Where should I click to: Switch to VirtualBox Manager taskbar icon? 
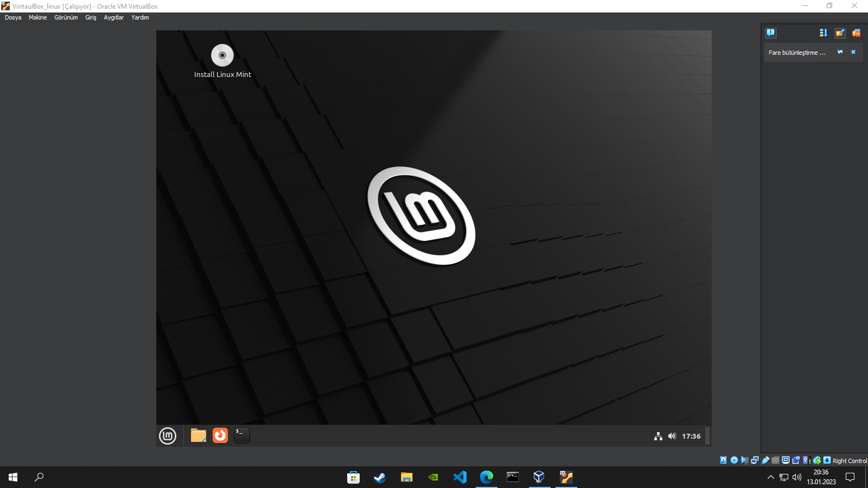[540, 477]
